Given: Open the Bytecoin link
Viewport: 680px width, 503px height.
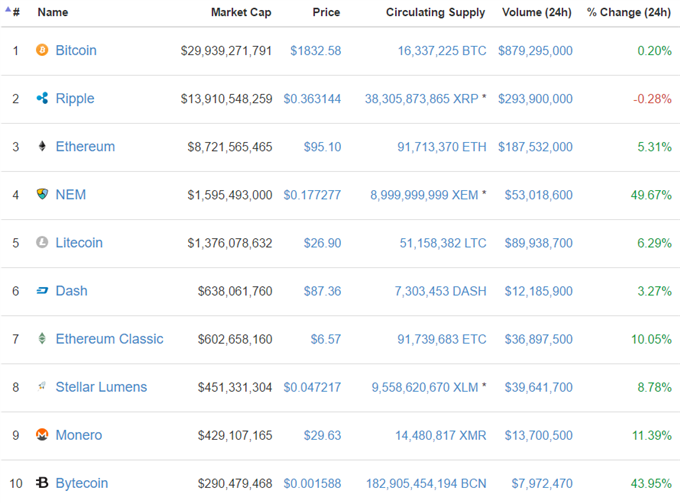Looking at the screenshot, I should [82, 483].
